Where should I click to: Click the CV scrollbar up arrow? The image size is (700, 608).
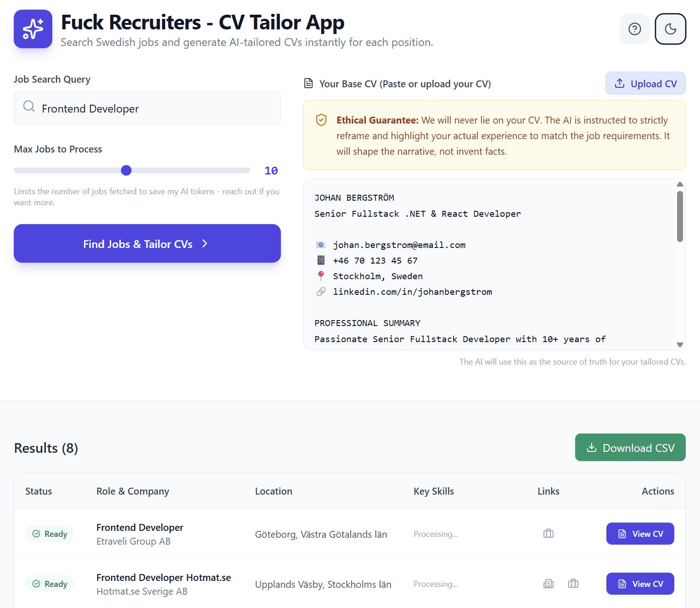click(680, 184)
